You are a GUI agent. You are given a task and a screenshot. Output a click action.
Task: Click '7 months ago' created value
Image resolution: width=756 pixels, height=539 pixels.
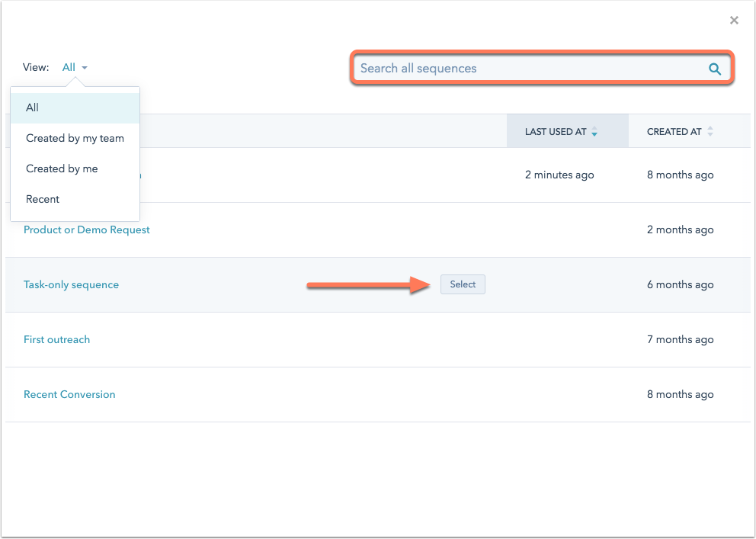tap(680, 339)
